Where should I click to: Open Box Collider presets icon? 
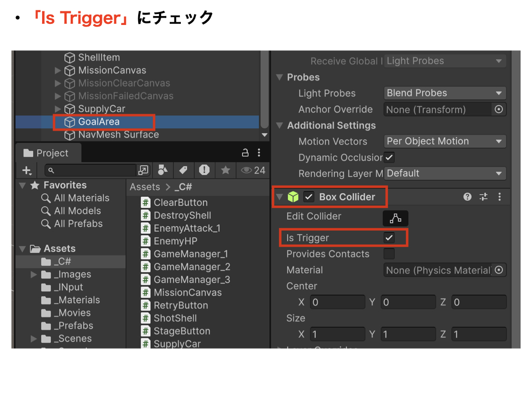(484, 197)
